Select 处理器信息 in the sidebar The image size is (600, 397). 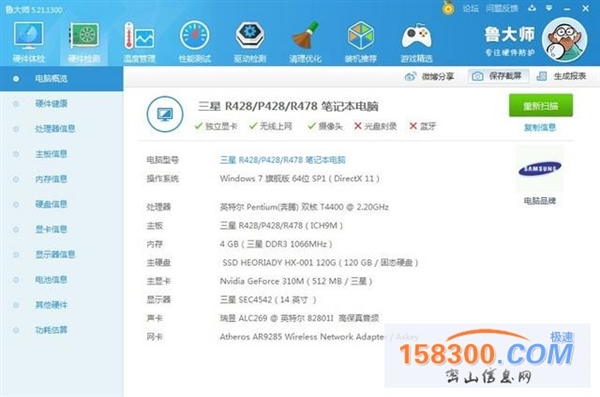tap(55, 129)
